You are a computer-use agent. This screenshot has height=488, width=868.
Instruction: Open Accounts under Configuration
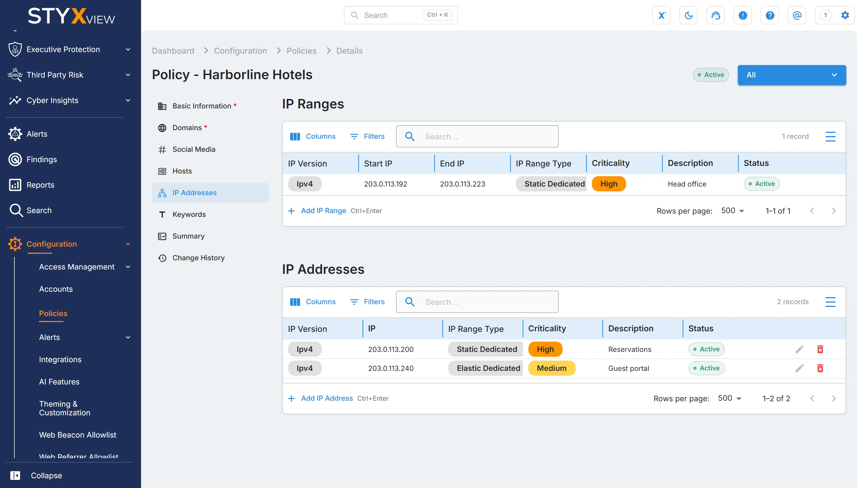click(56, 289)
